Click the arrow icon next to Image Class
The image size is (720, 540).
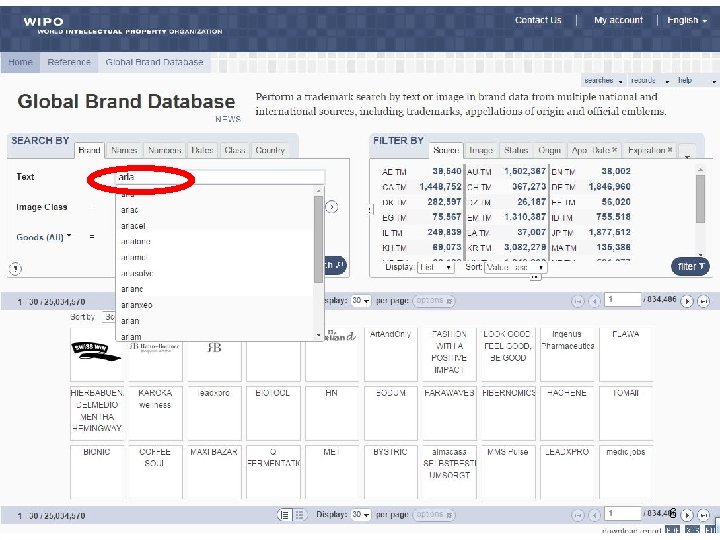click(332, 207)
